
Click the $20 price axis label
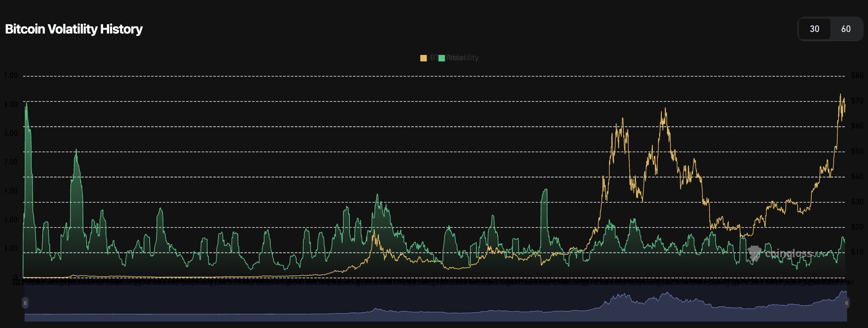pyautogui.click(x=857, y=227)
